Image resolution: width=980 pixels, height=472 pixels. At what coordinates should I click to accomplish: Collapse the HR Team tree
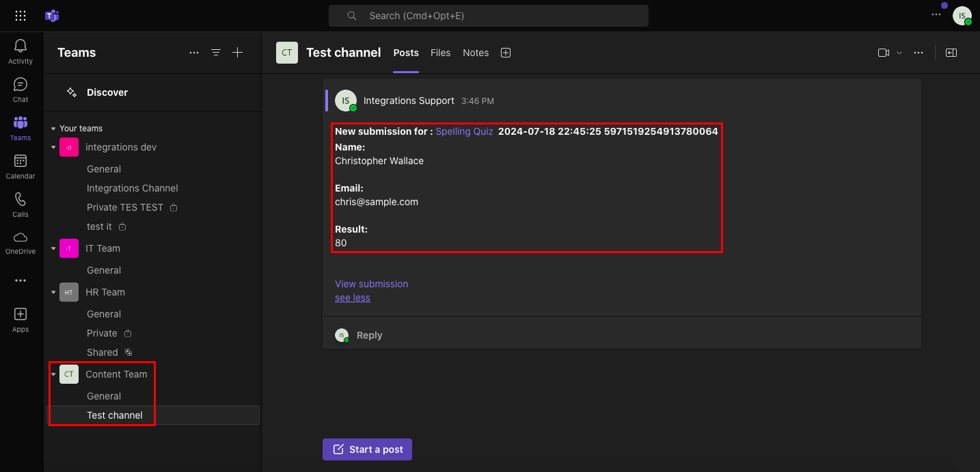(x=54, y=293)
